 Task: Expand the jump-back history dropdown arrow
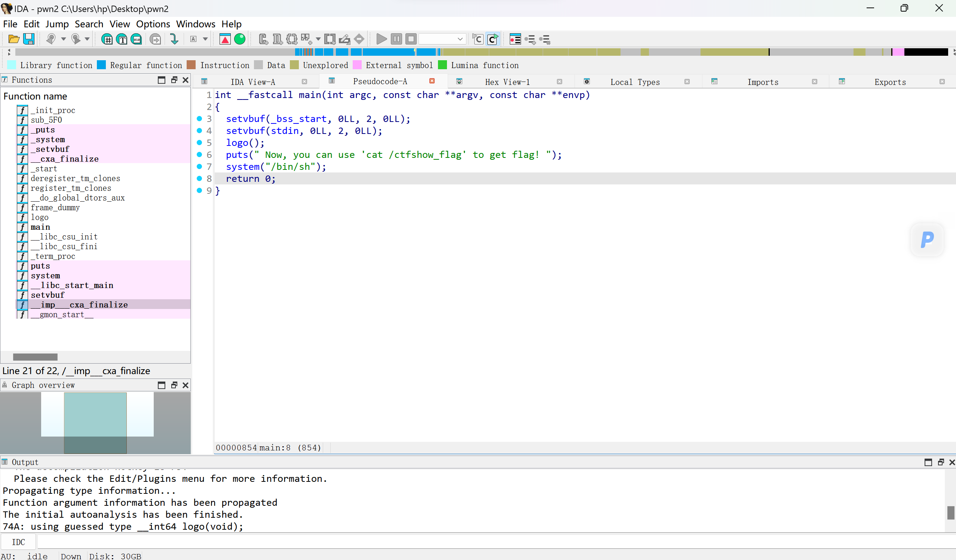pos(63,39)
